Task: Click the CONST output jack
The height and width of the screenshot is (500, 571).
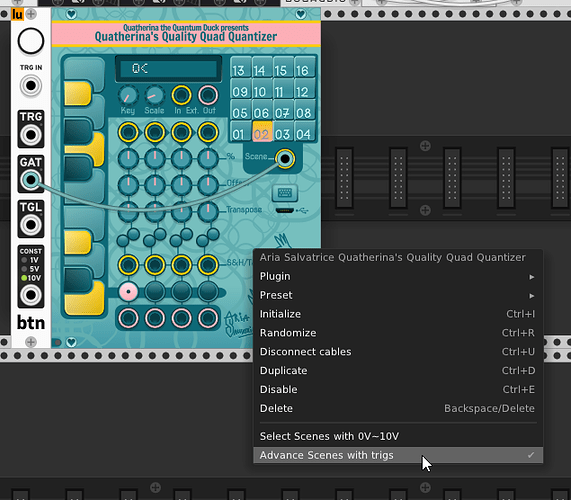Action: tap(31, 295)
